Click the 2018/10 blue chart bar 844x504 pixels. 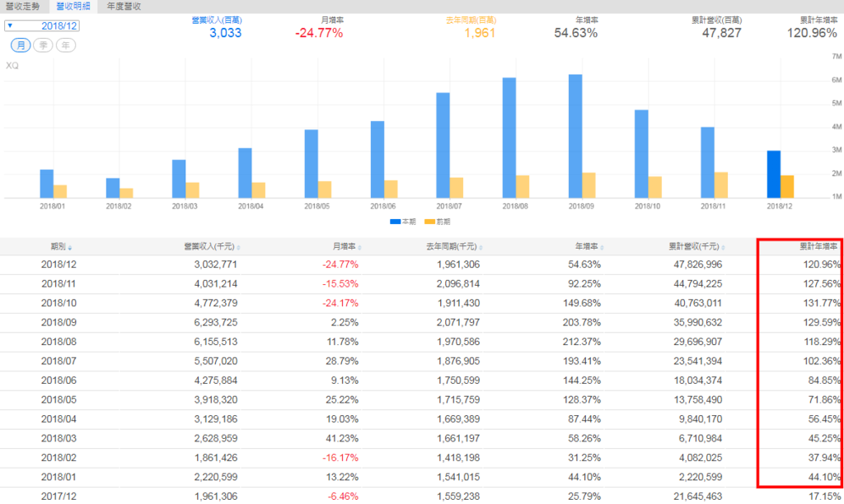(x=641, y=154)
